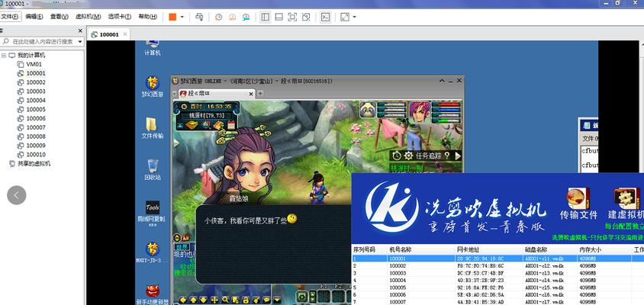Open the 虚拟机(M) menu
The height and width of the screenshot is (305, 644).
(x=88, y=17)
